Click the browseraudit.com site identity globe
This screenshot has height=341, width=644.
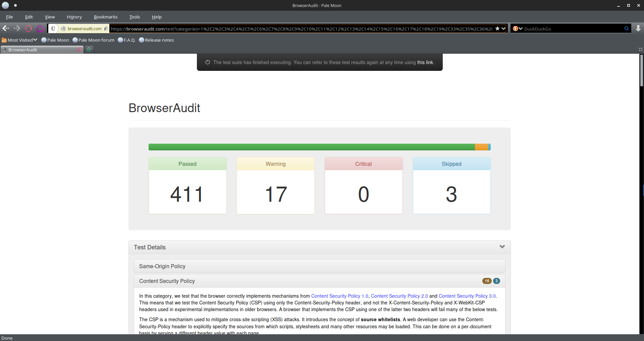pos(63,29)
